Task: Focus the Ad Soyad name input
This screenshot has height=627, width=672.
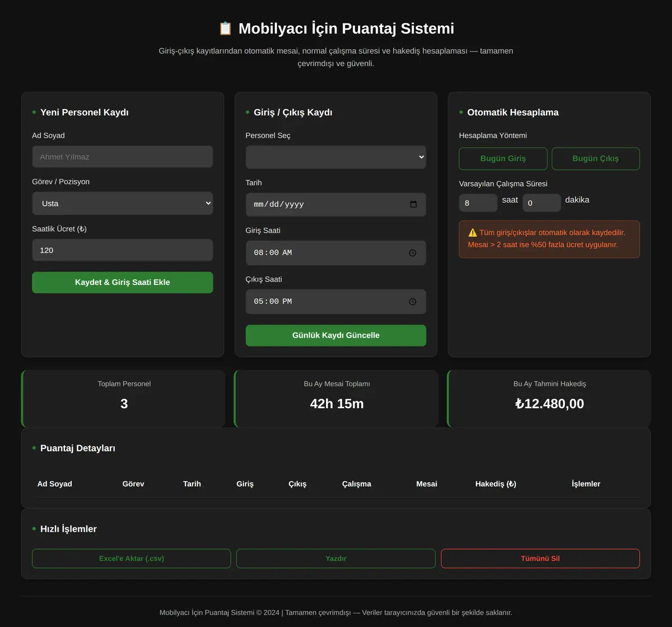Action: click(x=123, y=157)
